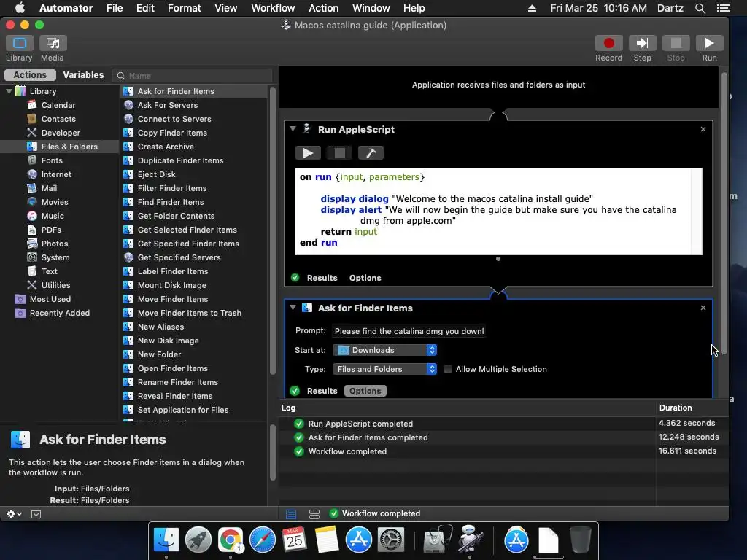This screenshot has height=560, width=747.
Task: Select the Developer library category
Action: (x=61, y=133)
